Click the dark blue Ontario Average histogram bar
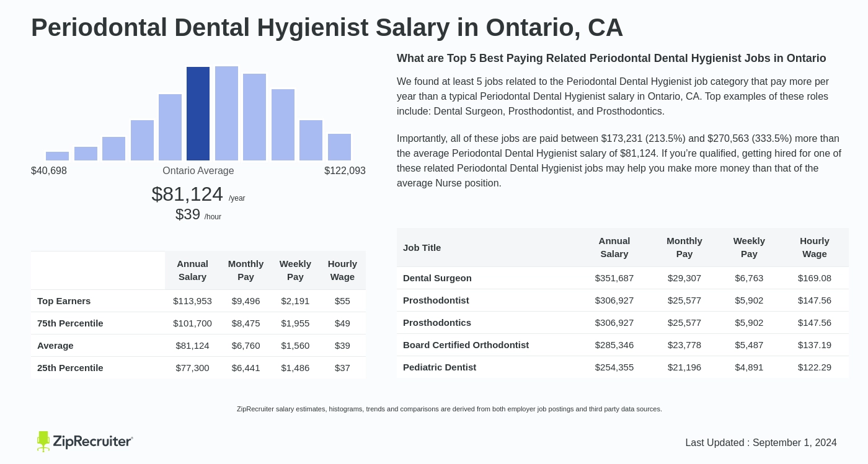Viewport: 868px width, 464px height. click(x=198, y=114)
